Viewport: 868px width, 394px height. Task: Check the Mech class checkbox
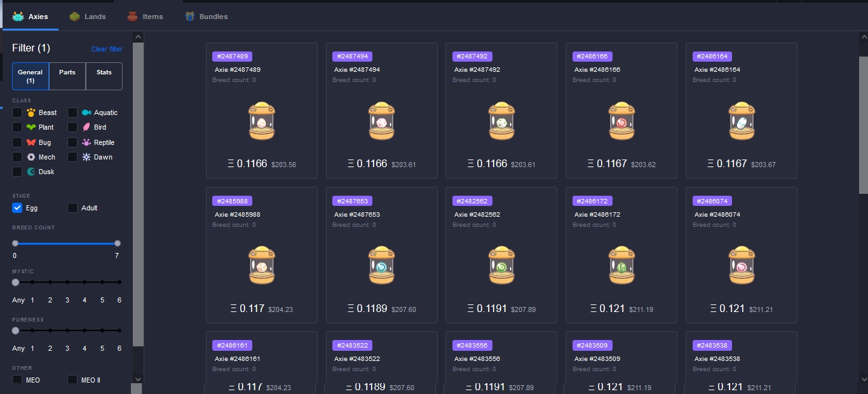pyautogui.click(x=17, y=157)
